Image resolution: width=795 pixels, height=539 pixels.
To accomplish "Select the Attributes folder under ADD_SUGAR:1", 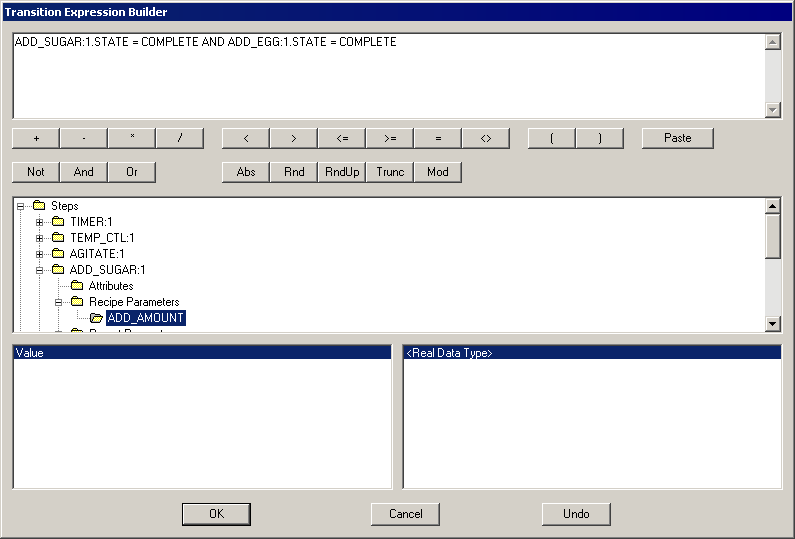I will (110, 286).
